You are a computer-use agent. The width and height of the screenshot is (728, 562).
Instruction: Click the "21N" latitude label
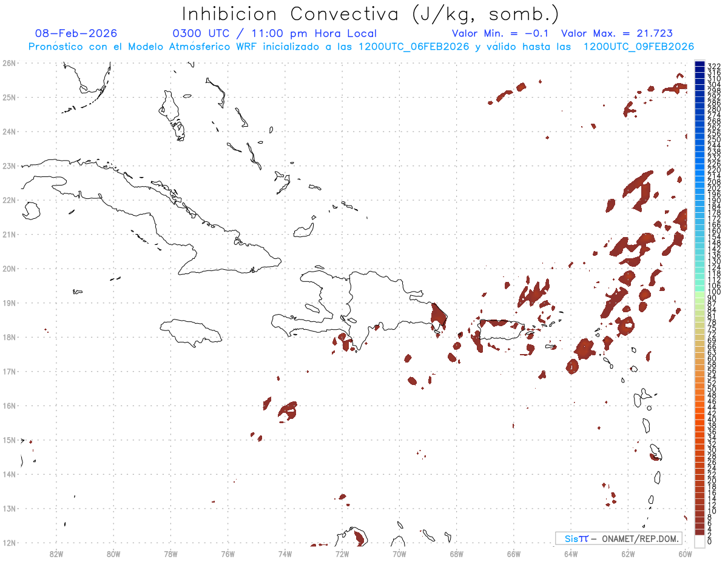click(8, 234)
